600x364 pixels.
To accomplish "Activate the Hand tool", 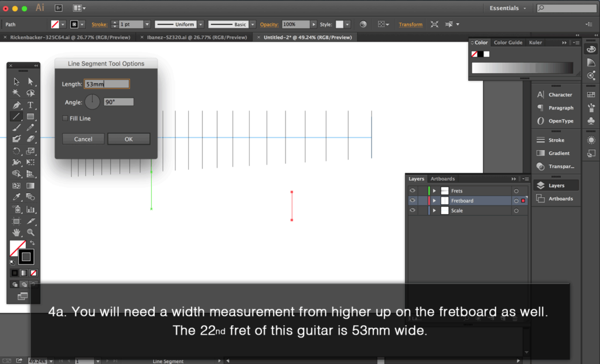I will [x=16, y=232].
